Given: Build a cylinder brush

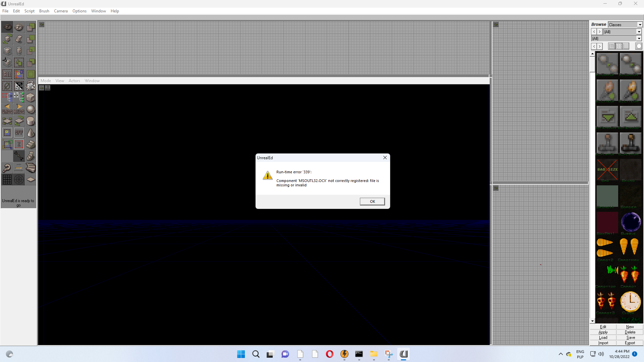Looking at the screenshot, I should tap(31, 121).
